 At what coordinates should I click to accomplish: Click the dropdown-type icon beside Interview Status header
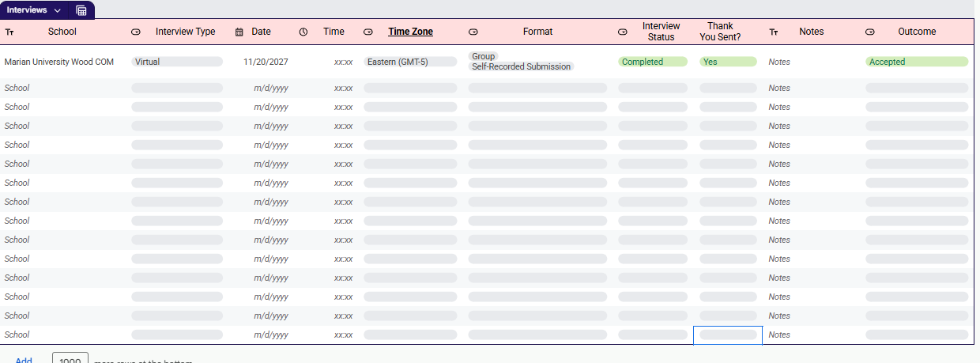tap(622, 32)
